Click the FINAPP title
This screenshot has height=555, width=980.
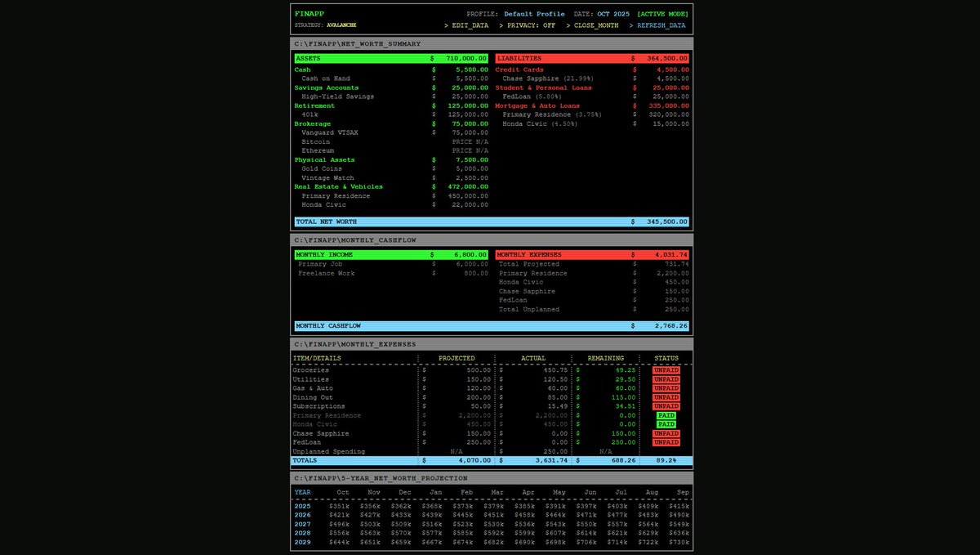[310, 14]
